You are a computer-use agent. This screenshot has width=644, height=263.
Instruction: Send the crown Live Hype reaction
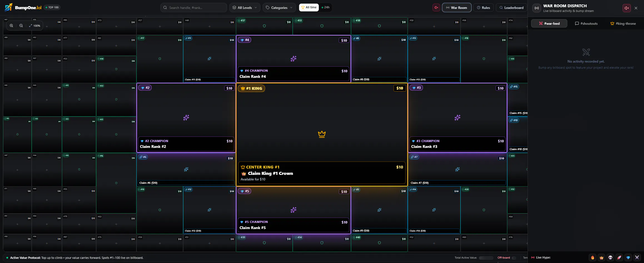click(601, 257)
